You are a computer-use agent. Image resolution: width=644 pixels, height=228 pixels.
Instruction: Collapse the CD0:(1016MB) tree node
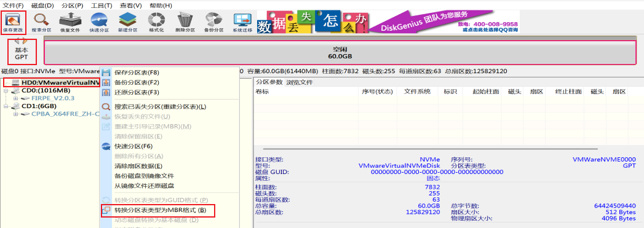coord(6,90)
